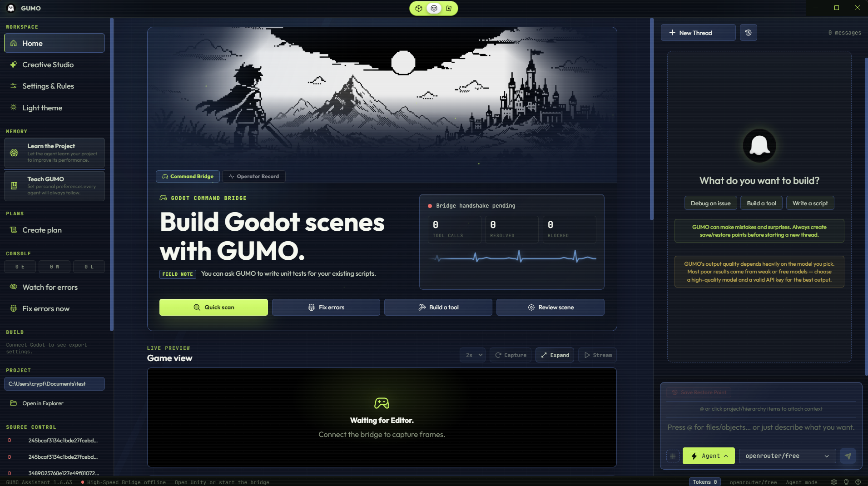
Task: Start a New Thread
Action: point(698,33)
